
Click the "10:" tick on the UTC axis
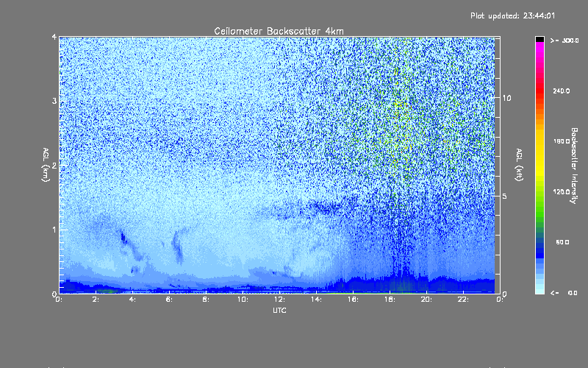(243, 300)
